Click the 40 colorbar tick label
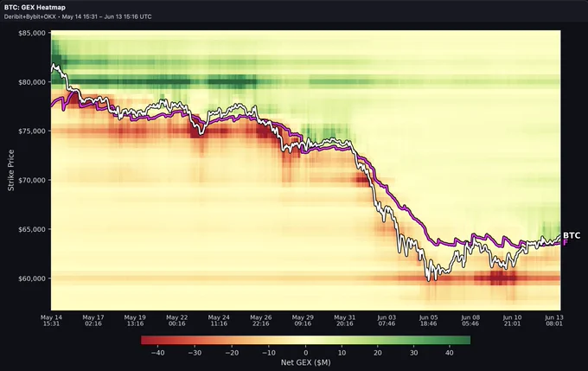 450,353
